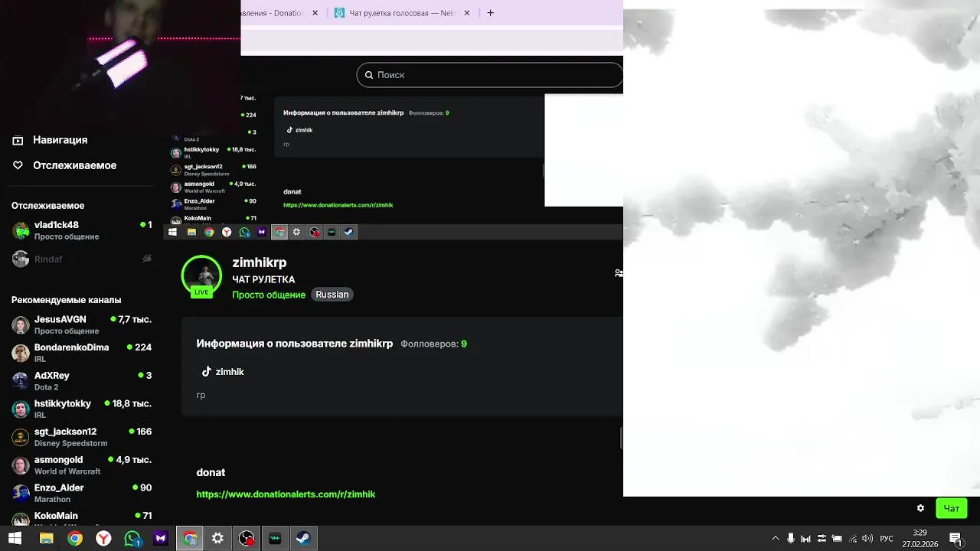Switch to the active Chrome window in taskbar

click(x=189, y=539)
